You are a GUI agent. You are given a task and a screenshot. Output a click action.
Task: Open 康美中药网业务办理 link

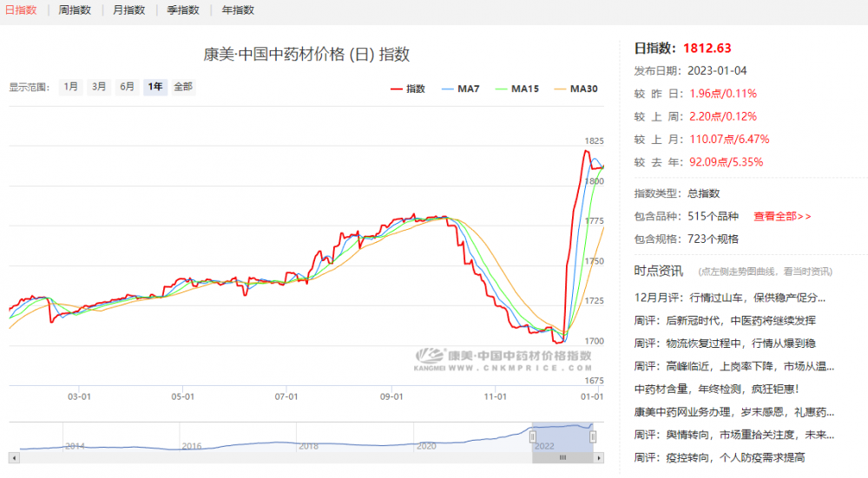(734, 411)
